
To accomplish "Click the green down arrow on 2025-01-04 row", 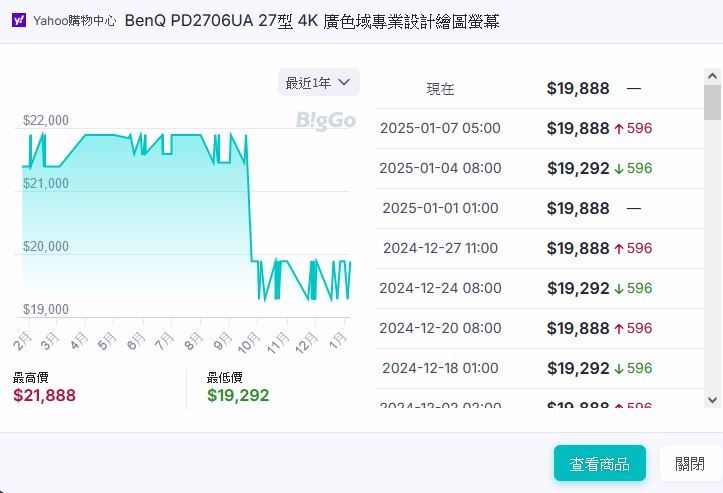I will [x=619, y=169].
